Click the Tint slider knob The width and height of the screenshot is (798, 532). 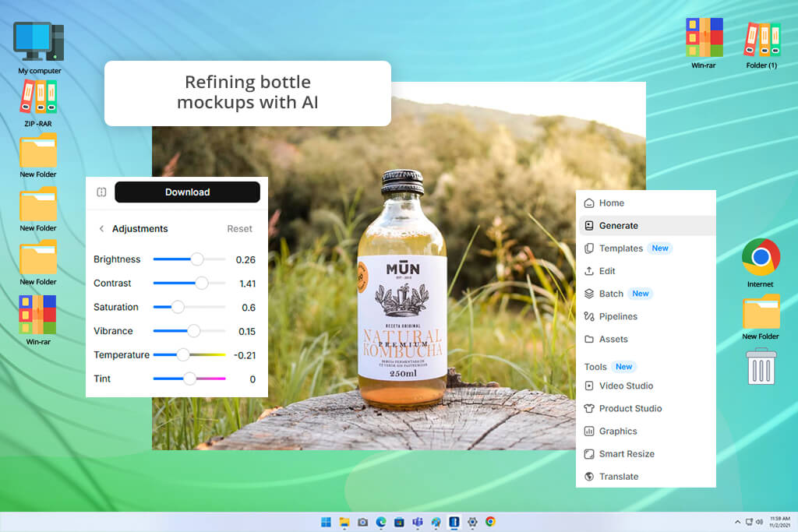189,379
